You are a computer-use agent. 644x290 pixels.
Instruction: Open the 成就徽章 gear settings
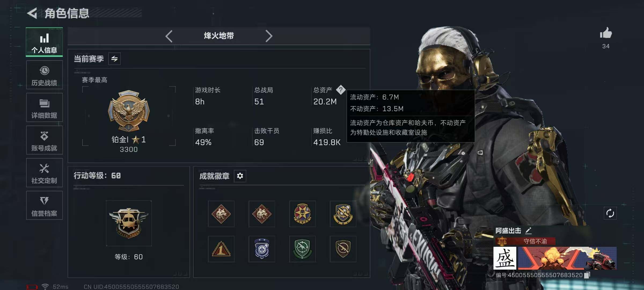coord(240,176)
